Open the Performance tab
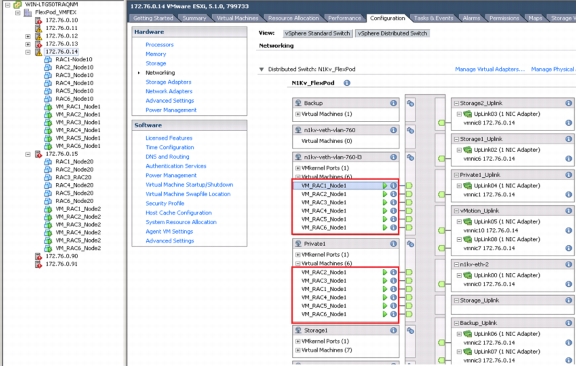Screen dimensions: 578x368 [344, 18]
